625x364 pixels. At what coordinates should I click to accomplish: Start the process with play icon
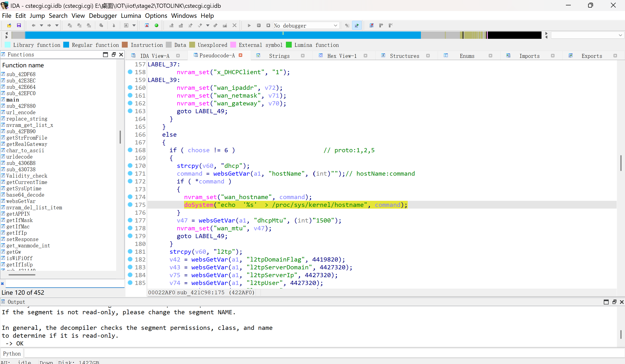pos(249,25)
